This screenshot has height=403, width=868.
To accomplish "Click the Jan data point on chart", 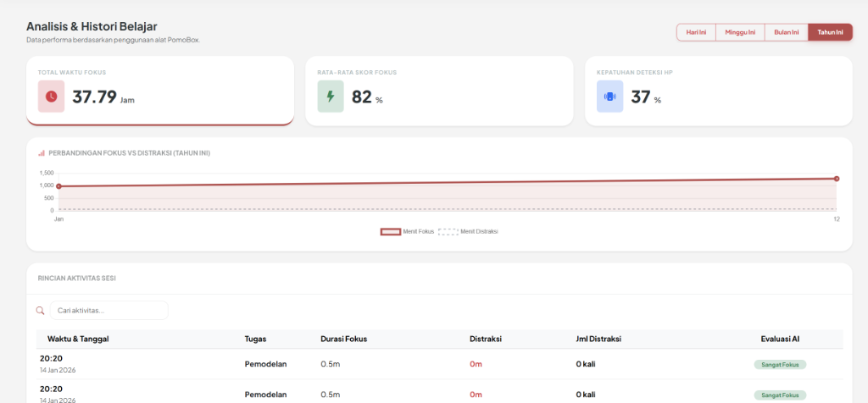I will [x=58, y=186].
